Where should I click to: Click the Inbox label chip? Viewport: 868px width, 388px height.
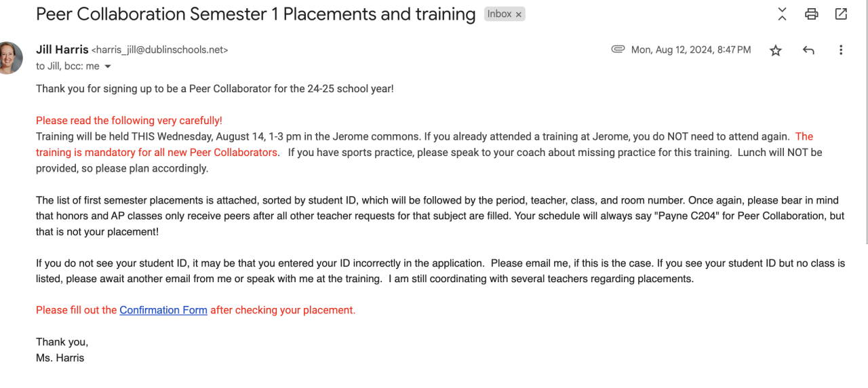[x=500, y=14]
